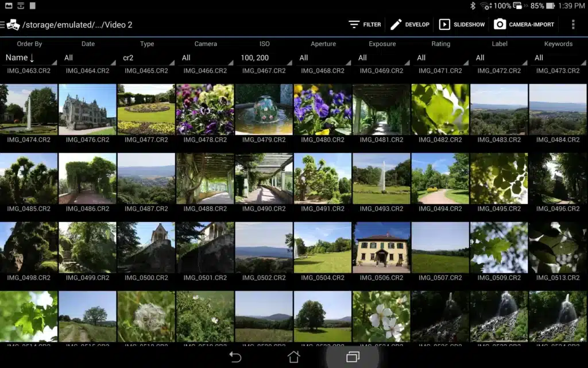
Task: Select the castle photo thumbnail IMG_0476.CR2
Action: tap(87, 109)
